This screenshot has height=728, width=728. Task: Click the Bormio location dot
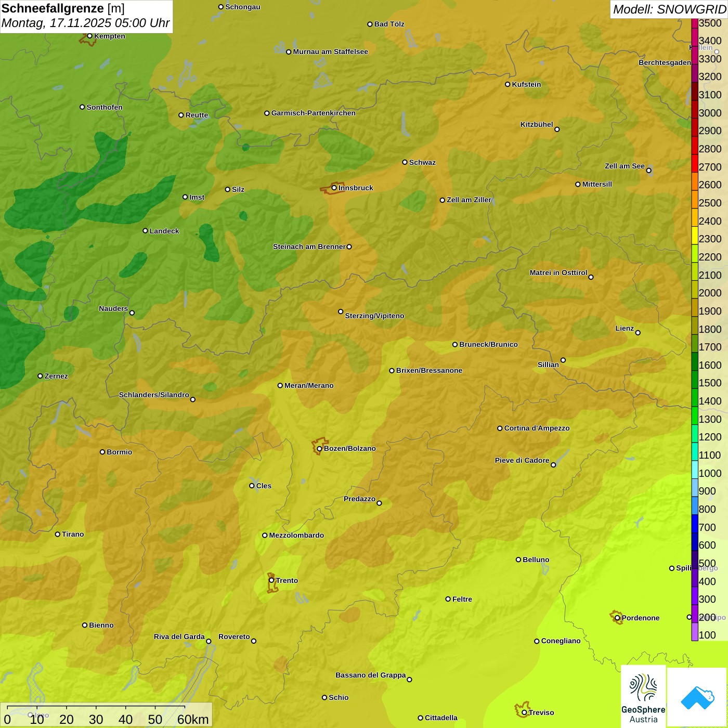[x=102, y=452]
